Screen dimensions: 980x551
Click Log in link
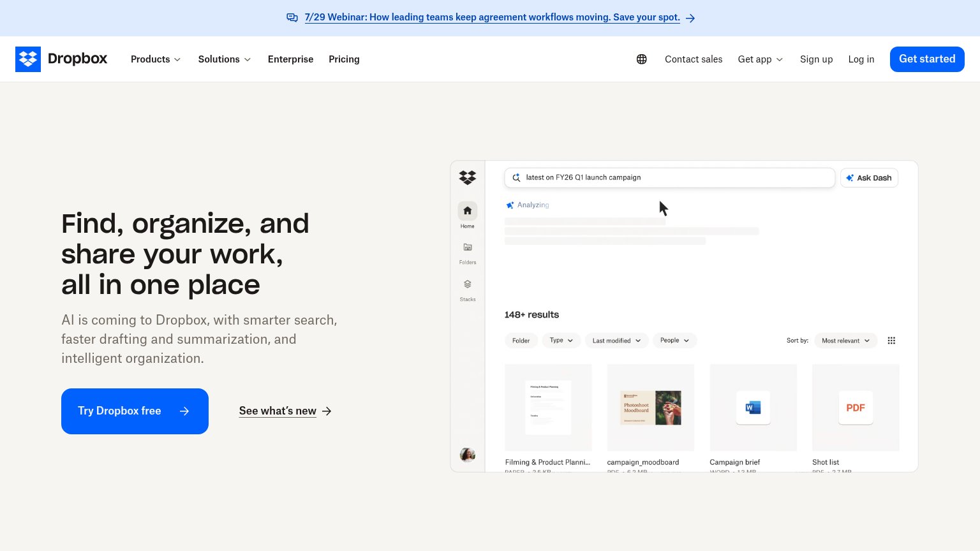[861, 59]
